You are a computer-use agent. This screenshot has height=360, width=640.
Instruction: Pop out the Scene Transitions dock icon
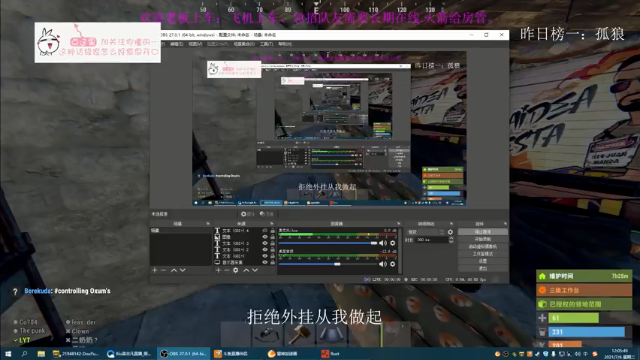click(451, 224)
